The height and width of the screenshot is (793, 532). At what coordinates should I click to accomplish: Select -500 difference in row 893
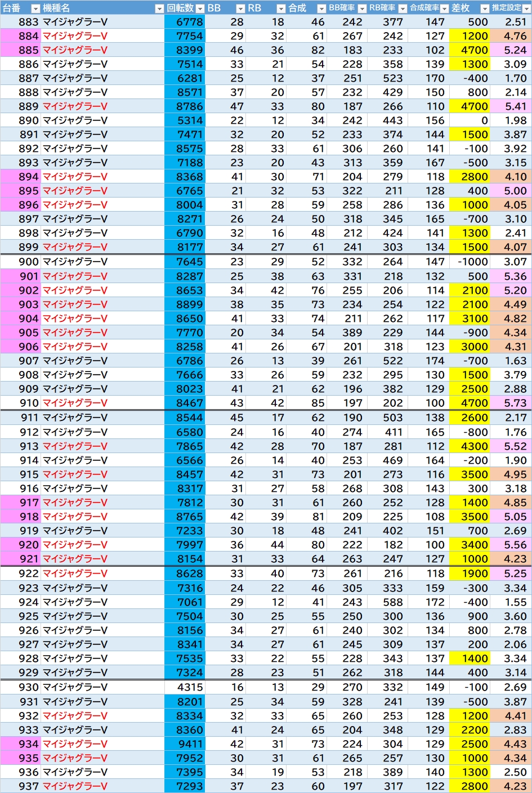470,163
